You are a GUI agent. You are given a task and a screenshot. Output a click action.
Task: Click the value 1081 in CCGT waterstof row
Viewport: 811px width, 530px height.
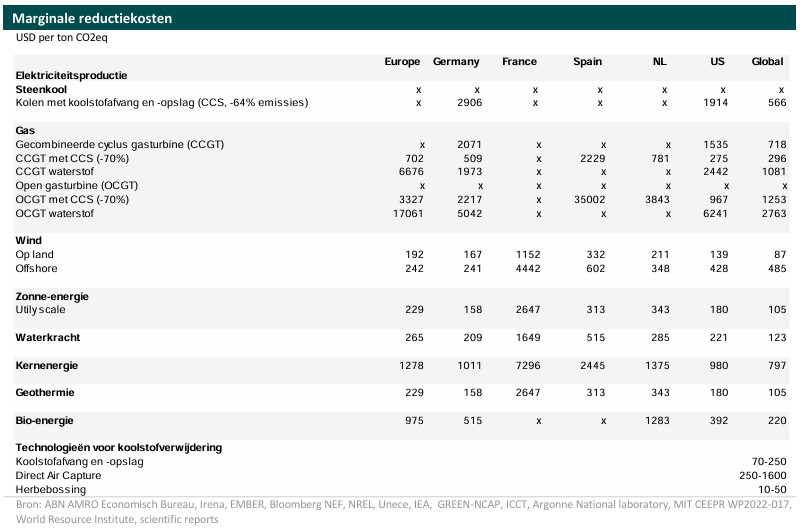tap(774, 171)
